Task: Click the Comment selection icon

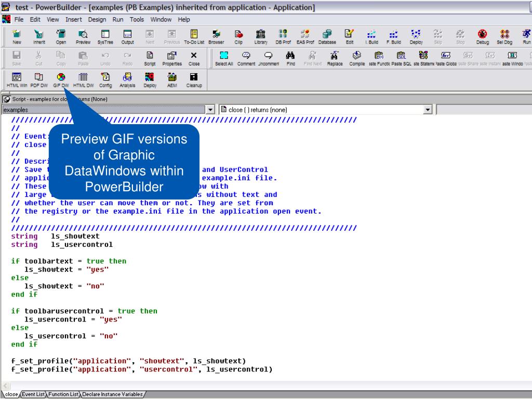Action: tap(246, 58)
